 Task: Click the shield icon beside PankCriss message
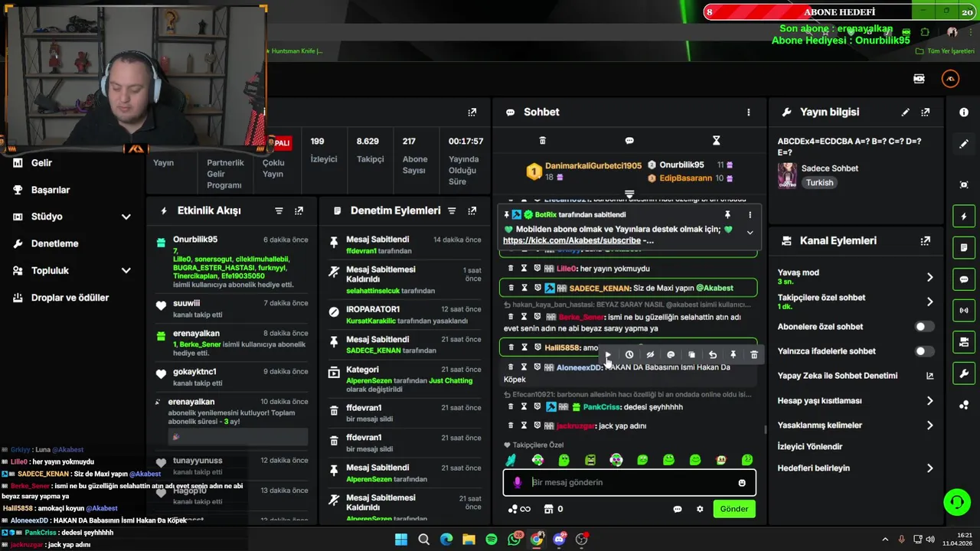point(537,407)
